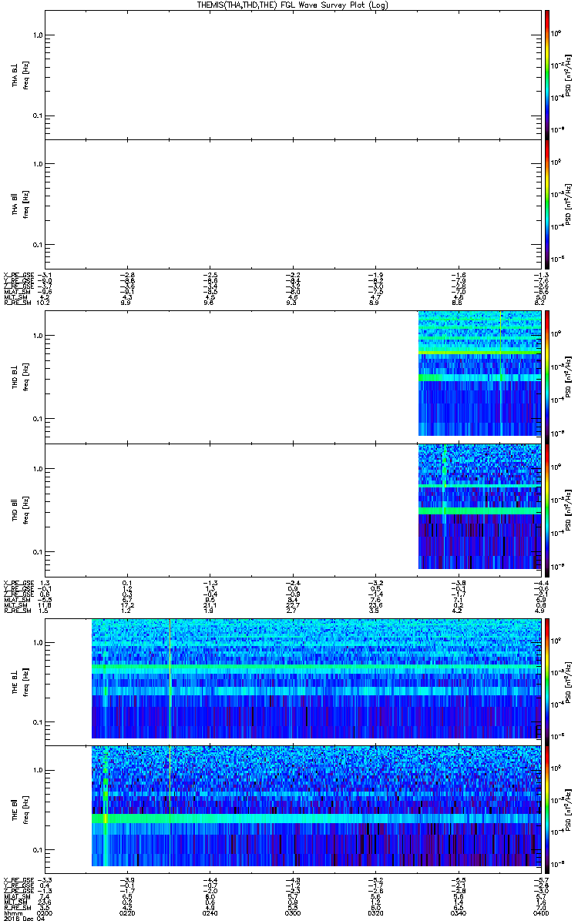Click the PSD color bar beside THA B-parallel
Image resolution: width=578 pixels, height=924 pixels.
(547, 203)
